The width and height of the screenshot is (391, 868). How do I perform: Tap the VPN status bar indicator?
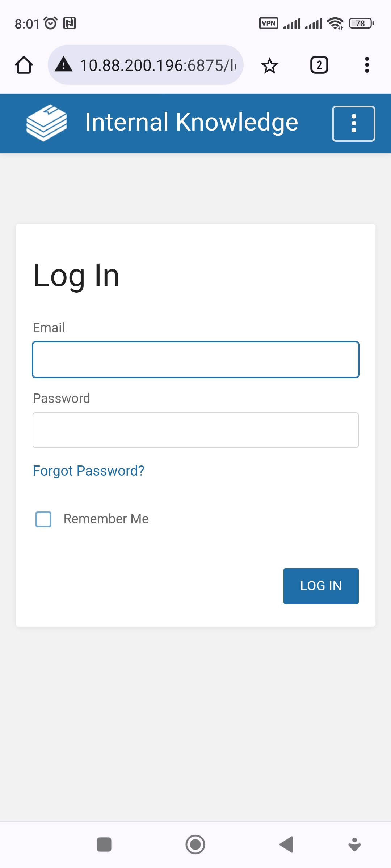click(x=269, y=24)
